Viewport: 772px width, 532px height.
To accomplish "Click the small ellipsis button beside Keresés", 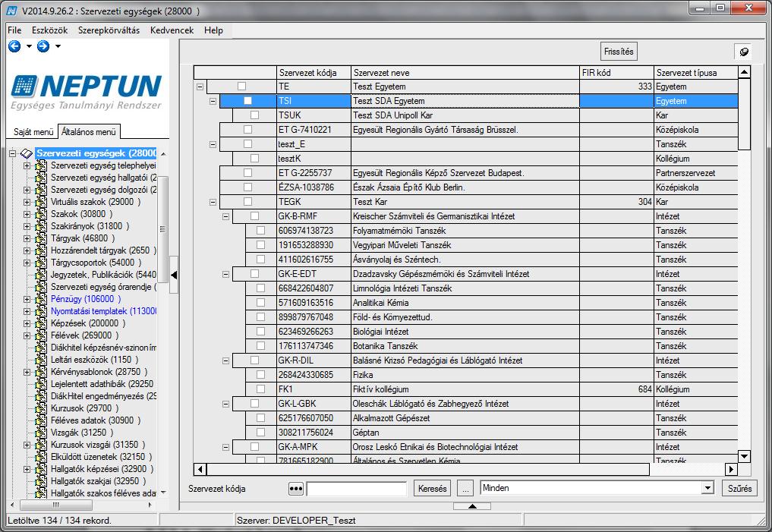I will (x=465, y=488).
